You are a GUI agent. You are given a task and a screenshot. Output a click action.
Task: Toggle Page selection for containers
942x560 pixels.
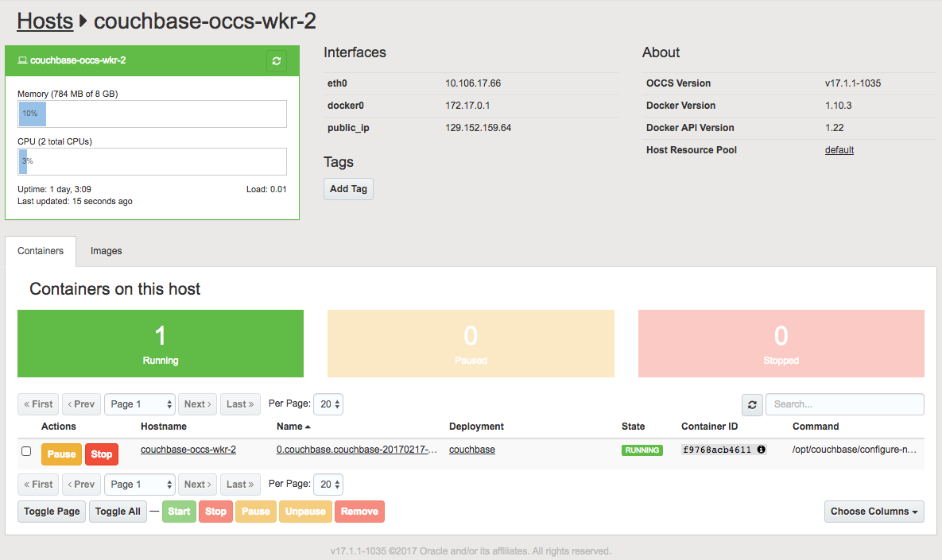click(x=51, y=511)
